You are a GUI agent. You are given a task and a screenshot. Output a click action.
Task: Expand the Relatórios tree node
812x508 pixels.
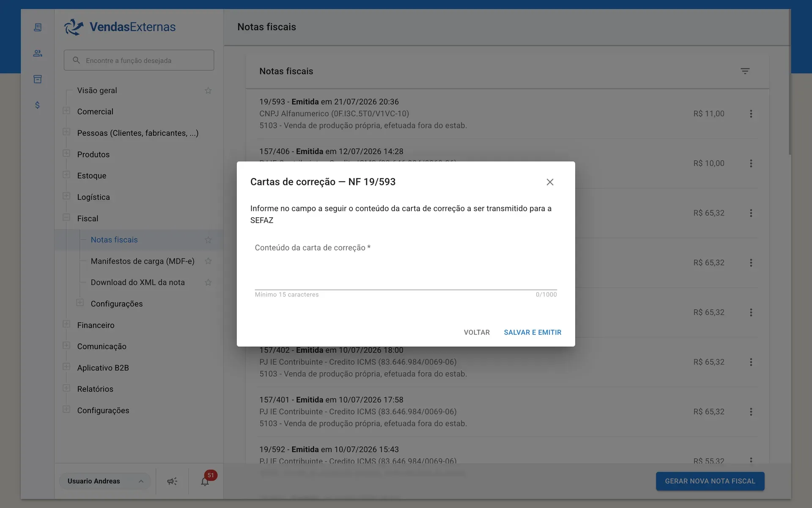coord(66,388)
